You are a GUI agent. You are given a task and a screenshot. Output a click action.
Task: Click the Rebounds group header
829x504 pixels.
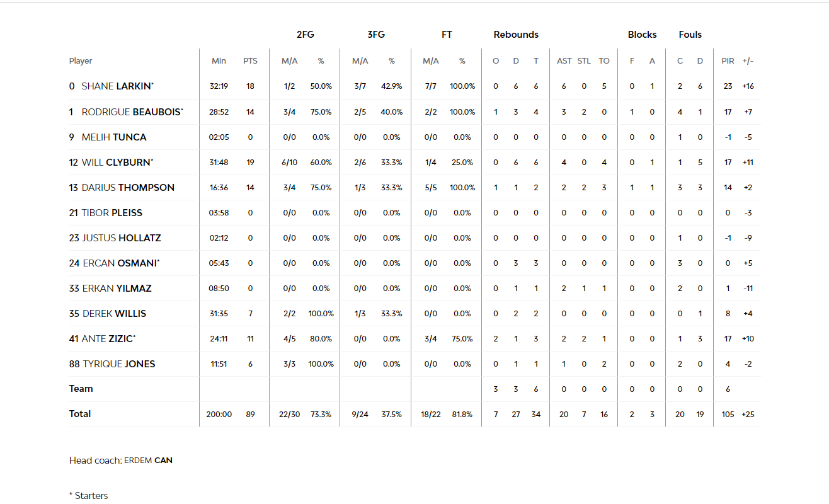(x=516, y=35)
